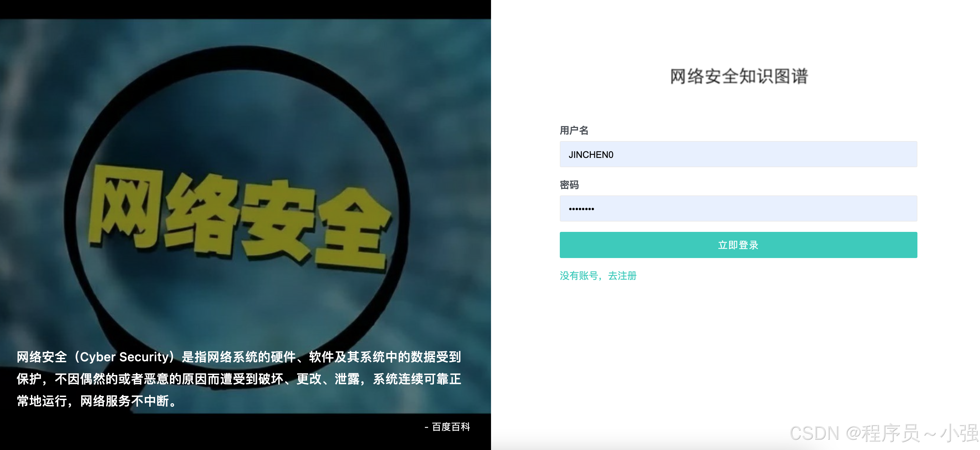
Task: Click the Cyber Security words in caption
Action: pos(124,357)
